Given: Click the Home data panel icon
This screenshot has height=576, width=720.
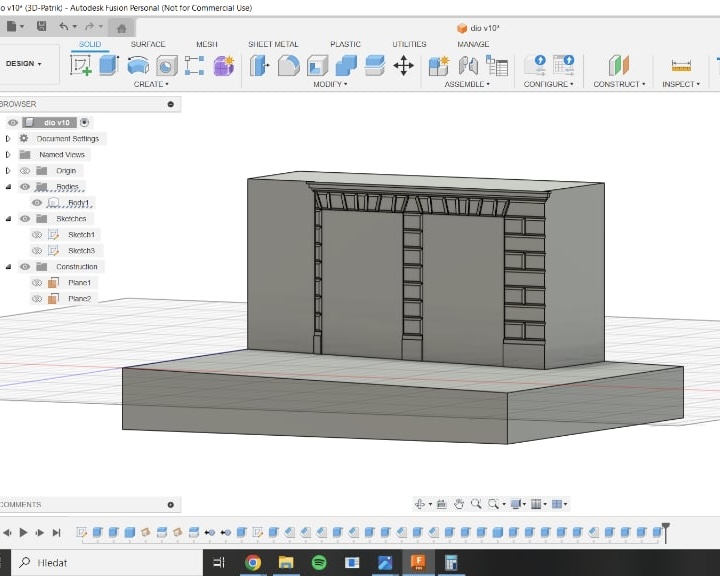Looking at the screenshot, I should 122,28.
